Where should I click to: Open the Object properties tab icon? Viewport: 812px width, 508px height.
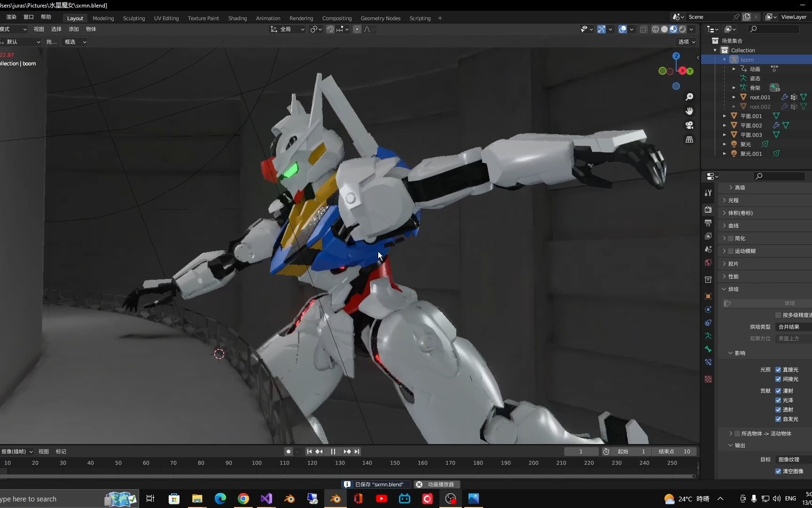(708, 296)
